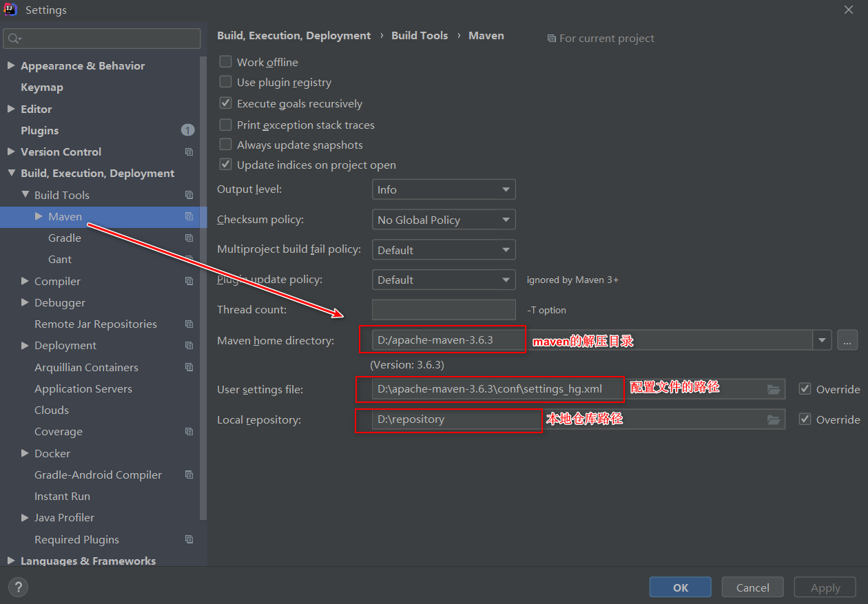Select Keymap in the settings tree

[42, 87]
